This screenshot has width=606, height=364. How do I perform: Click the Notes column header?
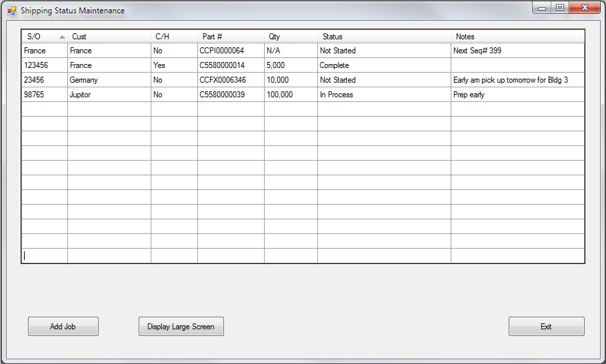click(517, 36)
